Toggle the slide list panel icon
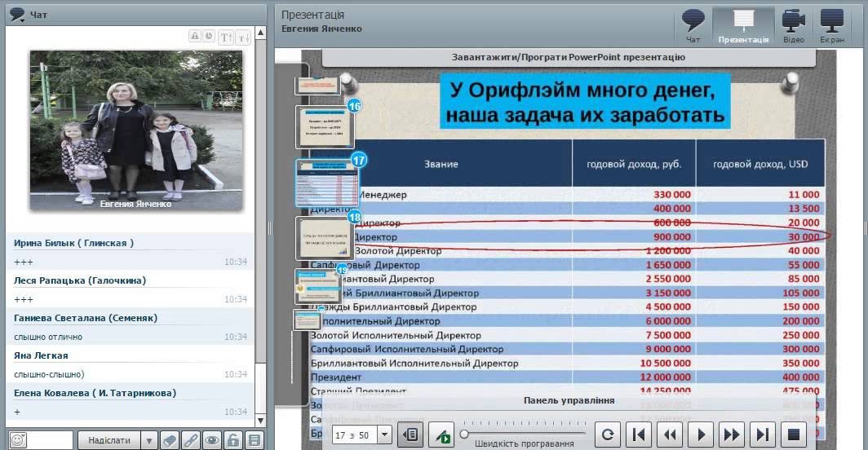 tap(411, 435)
